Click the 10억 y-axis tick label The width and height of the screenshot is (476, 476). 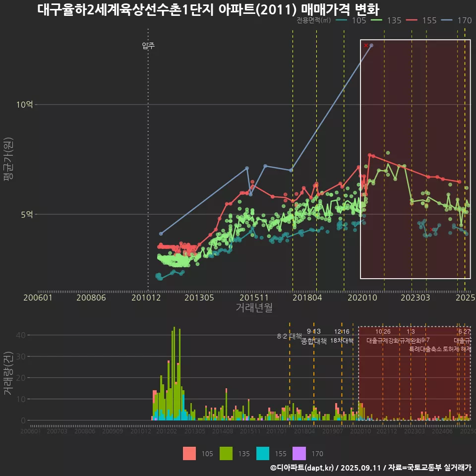click(x=25, y=105)
